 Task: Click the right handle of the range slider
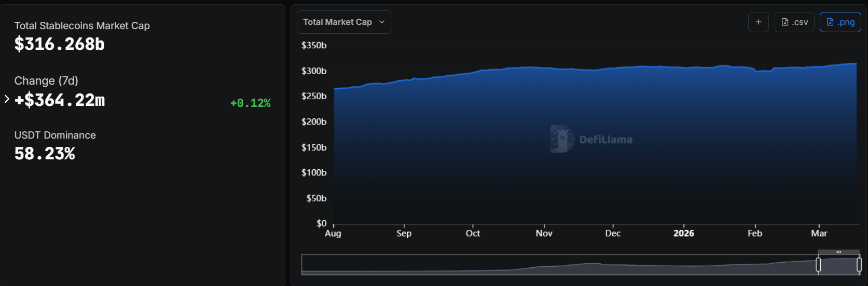tap(859, 265)
